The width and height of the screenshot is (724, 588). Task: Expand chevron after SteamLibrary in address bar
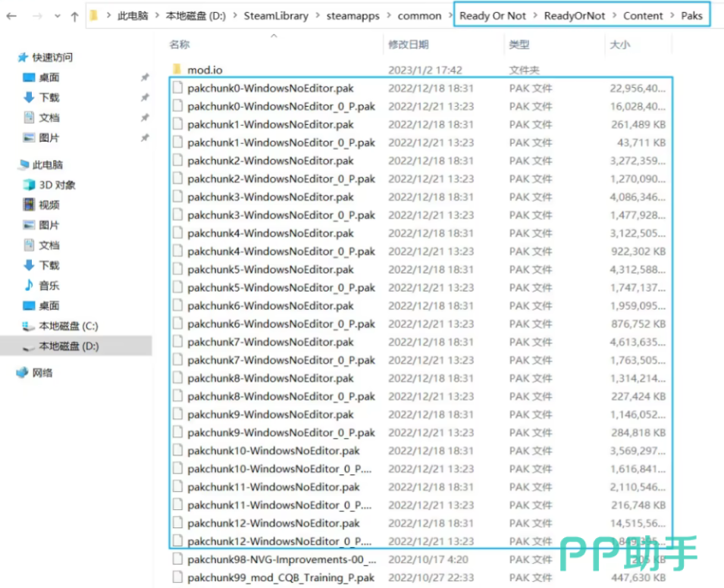(x=318, y=16)
